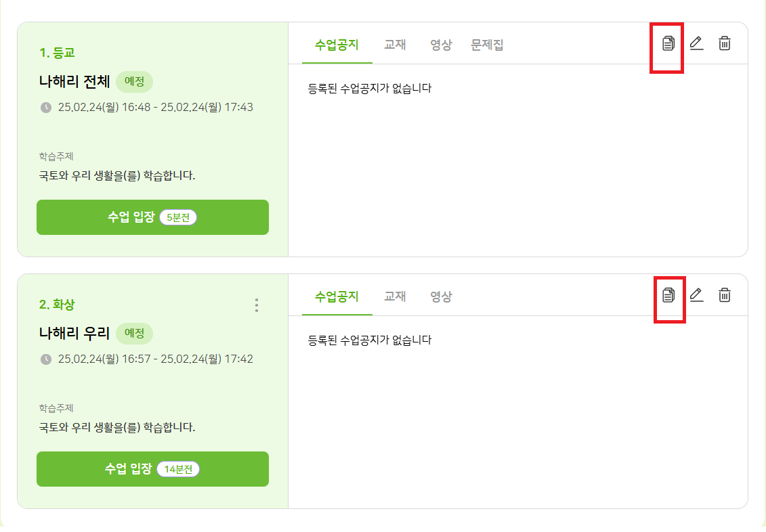Select 수업공지 tab in 화상 class
This screenshot has height=532, width=766.
[337, 296]
